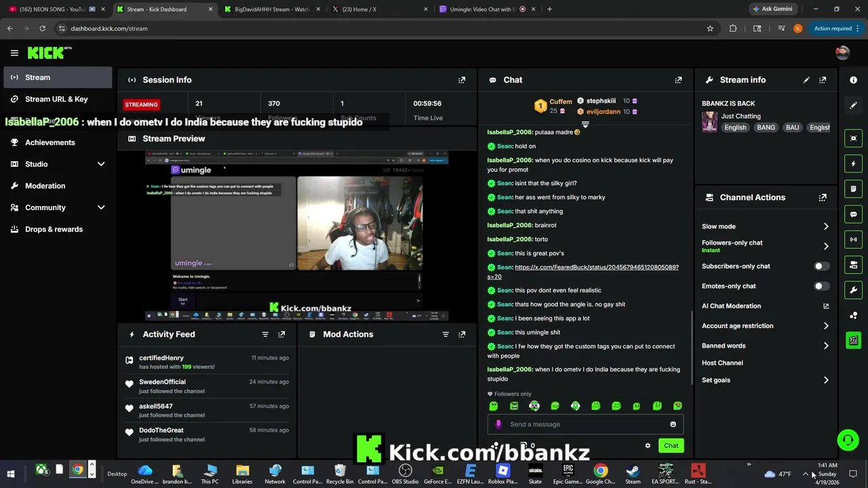Viewport: 868px width, 488px height.
Task: Pop out the Channel Actions panel
Action: 823,197
